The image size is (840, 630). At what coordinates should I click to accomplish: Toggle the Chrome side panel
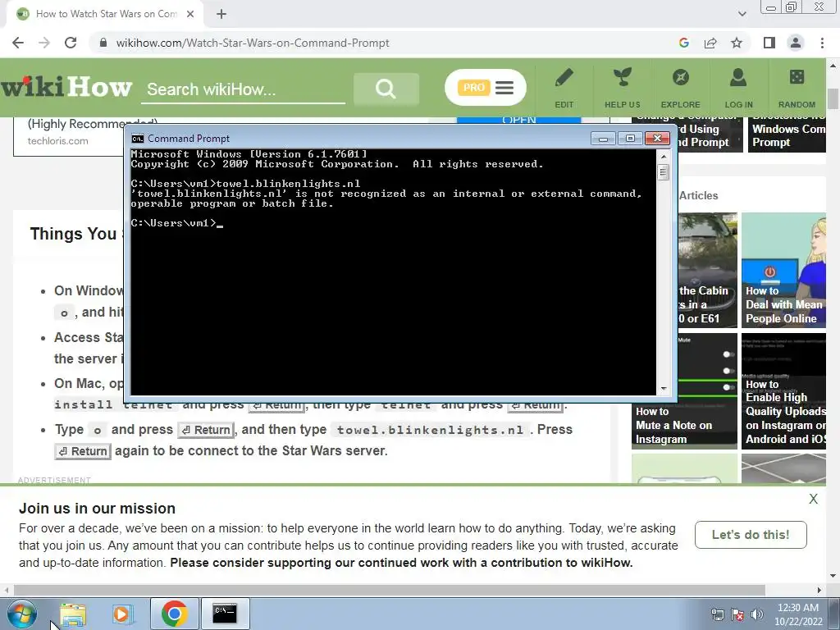tap(769, 43)
